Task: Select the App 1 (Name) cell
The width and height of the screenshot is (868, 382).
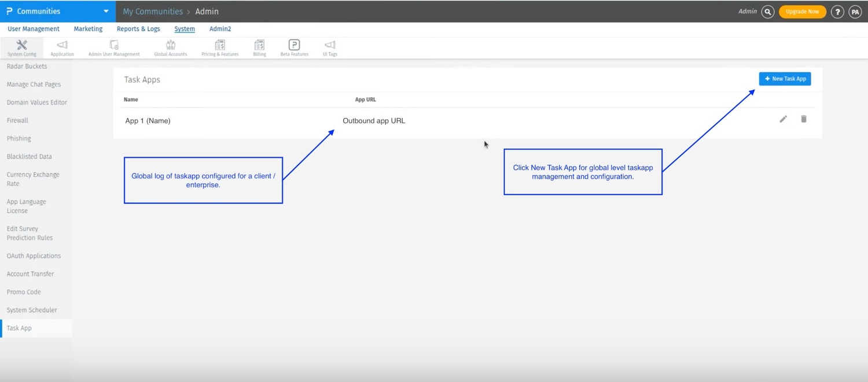Action: (x=148, y=121)
